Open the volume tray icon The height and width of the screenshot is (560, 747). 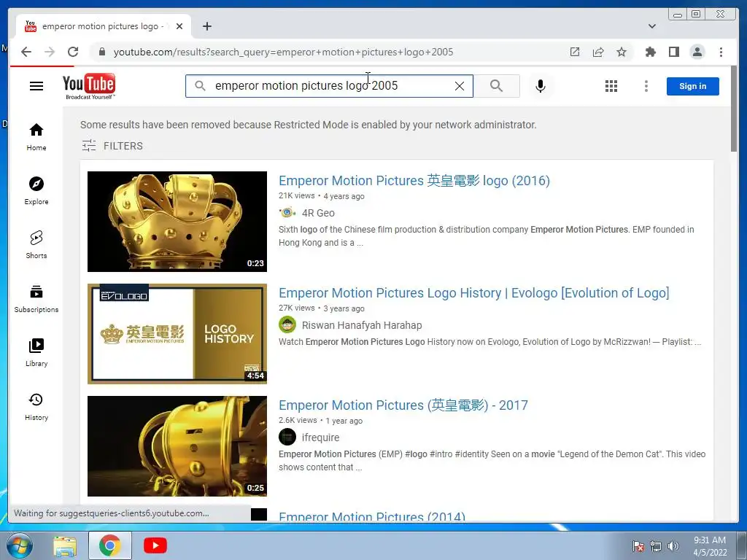click(x=673, y=546)
